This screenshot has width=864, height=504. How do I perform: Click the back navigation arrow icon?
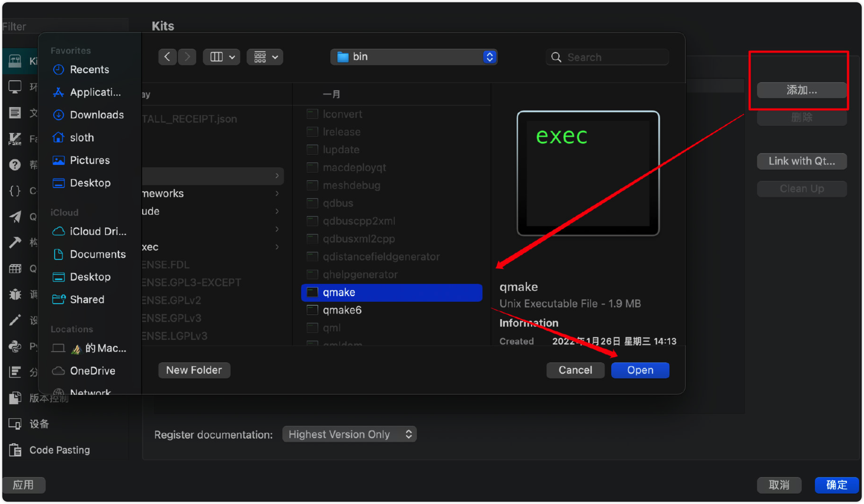tap(167, 57)
